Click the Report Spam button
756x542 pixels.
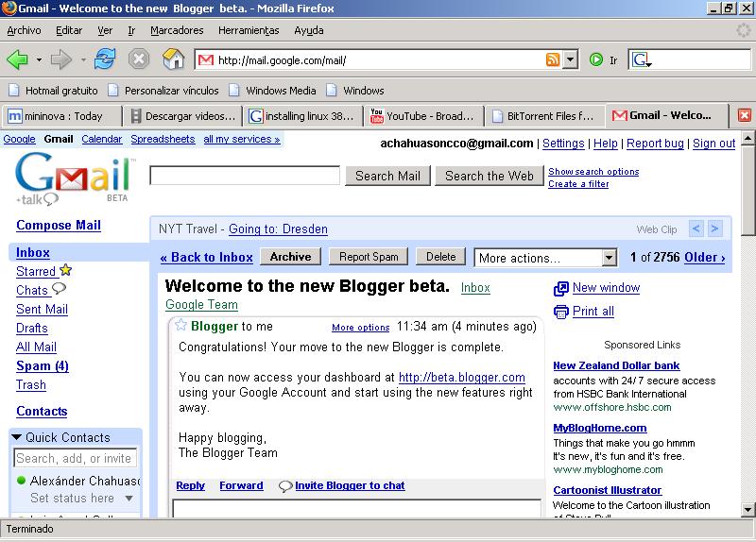[x=369, y=257]
